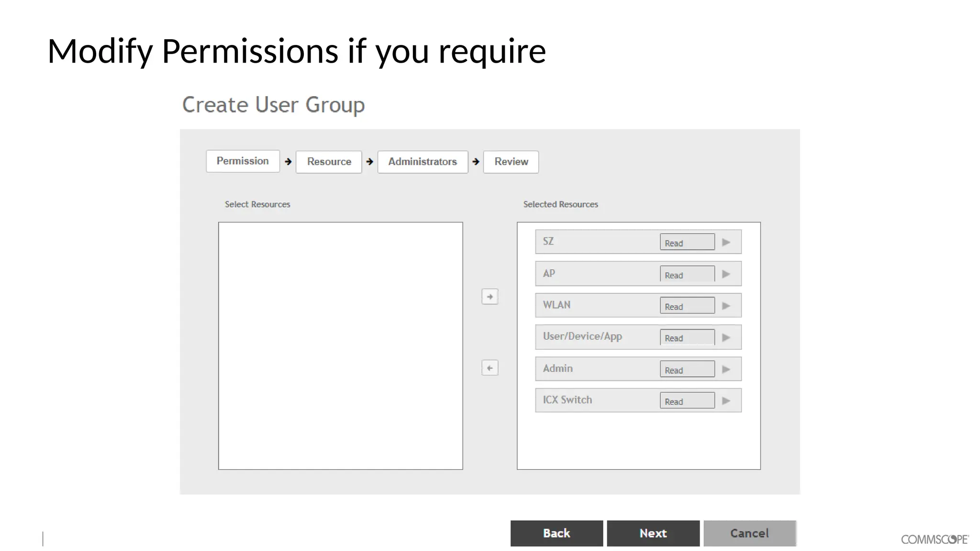Click the move-right arrow between resource lists
Screen dimensions: 980x551
point(490,297)
